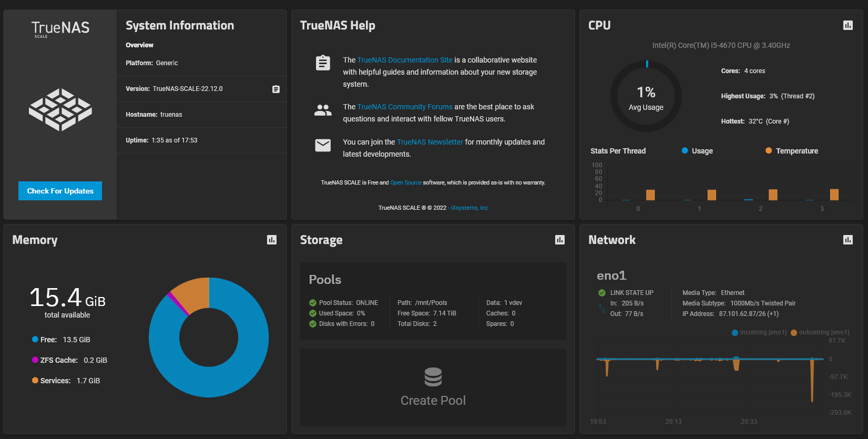This screenshot has height=439, width=868.
Task: Click the eno1 interface name
Action: coord(611,275)
